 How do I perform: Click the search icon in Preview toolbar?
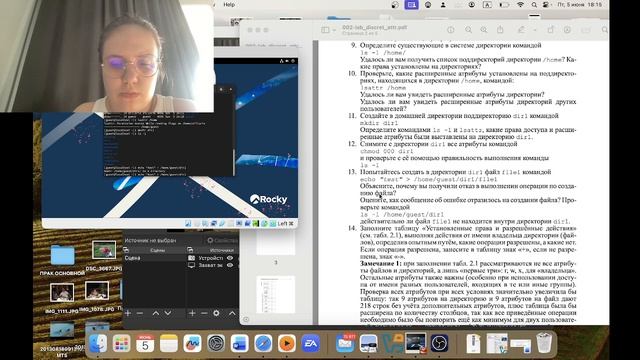point(604,30)
